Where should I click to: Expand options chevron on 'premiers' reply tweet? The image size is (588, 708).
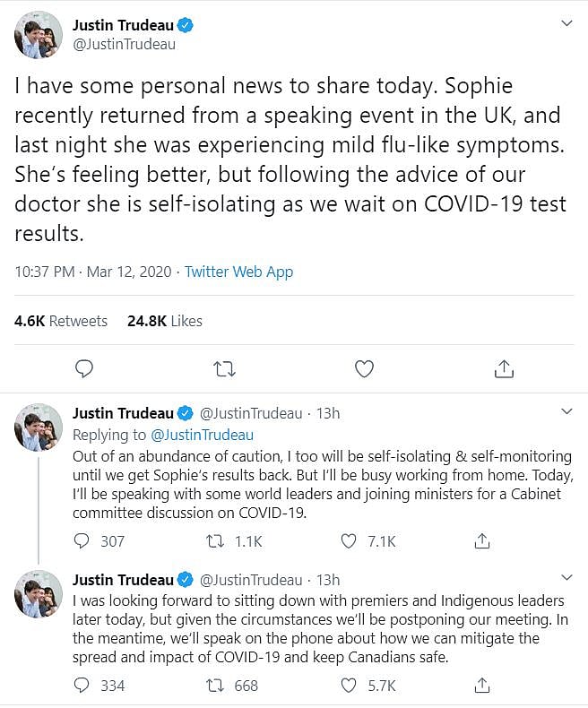pyautogui.click(x=566, y=577)
